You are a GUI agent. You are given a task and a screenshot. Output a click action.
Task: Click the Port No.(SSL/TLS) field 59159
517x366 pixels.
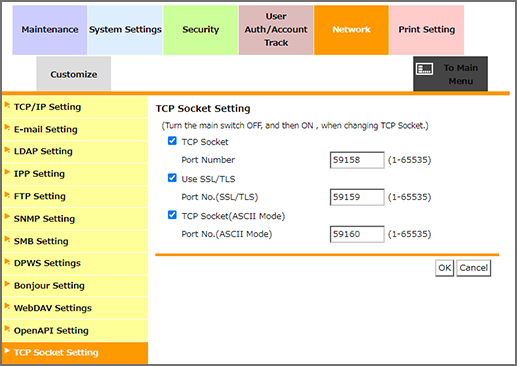357,197
